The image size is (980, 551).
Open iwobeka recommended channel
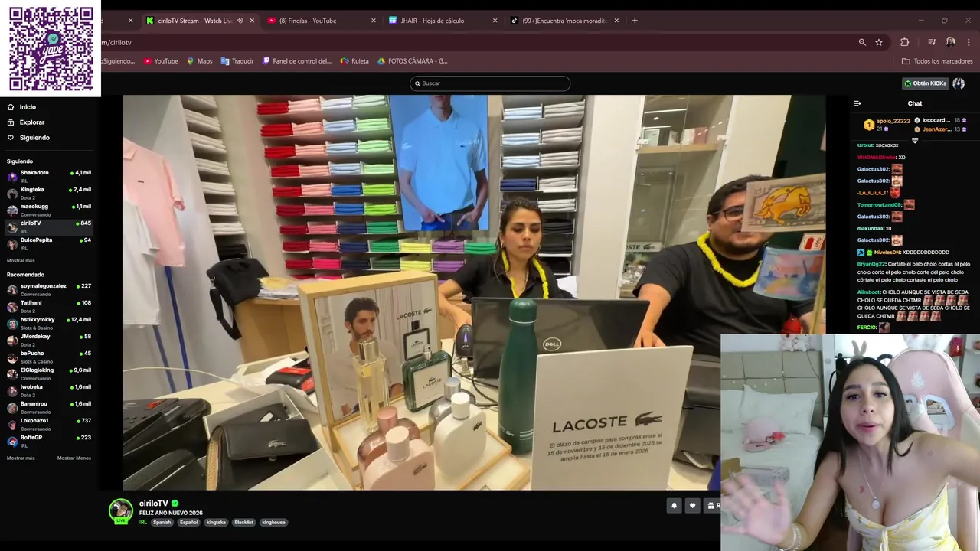click(50, 390)
